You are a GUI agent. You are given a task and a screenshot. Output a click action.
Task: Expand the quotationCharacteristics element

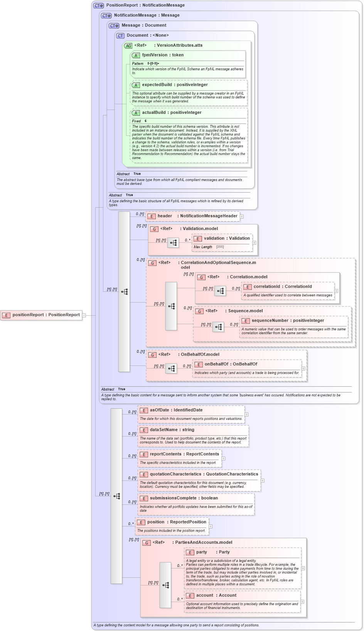tap(262, 480)
